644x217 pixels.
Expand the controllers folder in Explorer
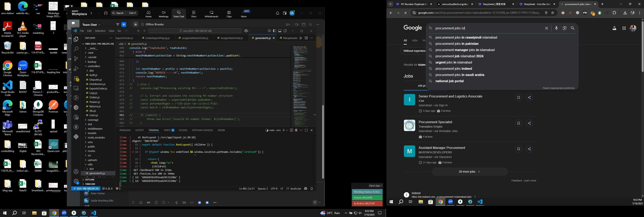(x=94, y=66)
